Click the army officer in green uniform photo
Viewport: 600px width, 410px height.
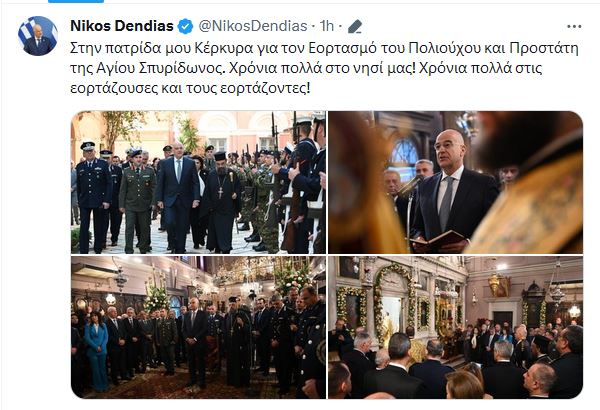pyautogui.click(x=137, y=201)
